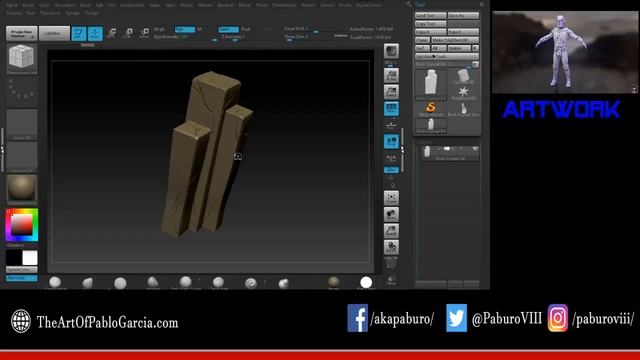Open the Alpha menu
Image resolution: width=640 pixels, height=360 pixels.
click(x=12, y=5)
